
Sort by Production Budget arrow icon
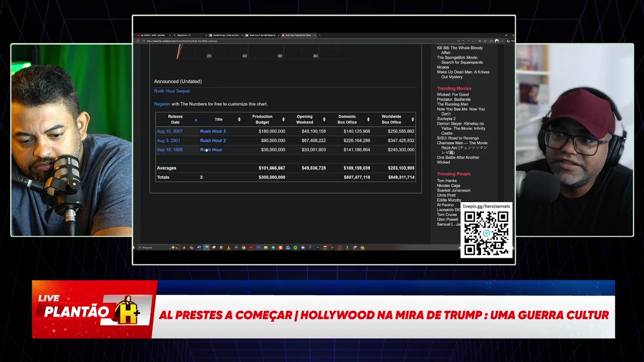pos(283,120)
